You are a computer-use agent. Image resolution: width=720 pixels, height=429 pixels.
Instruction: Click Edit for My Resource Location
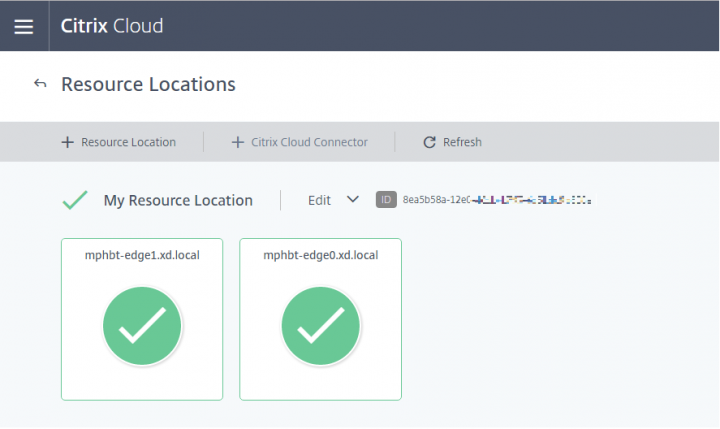pos(319,200)
